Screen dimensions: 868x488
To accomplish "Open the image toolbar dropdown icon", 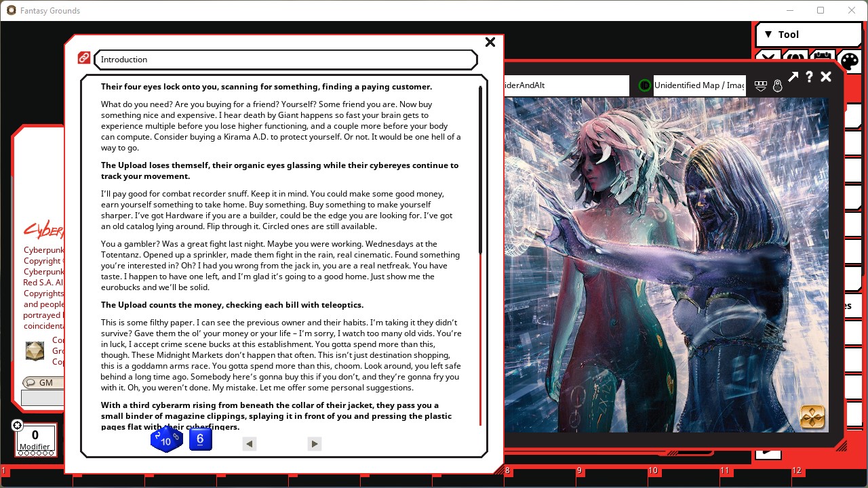I will click(761, 86).
